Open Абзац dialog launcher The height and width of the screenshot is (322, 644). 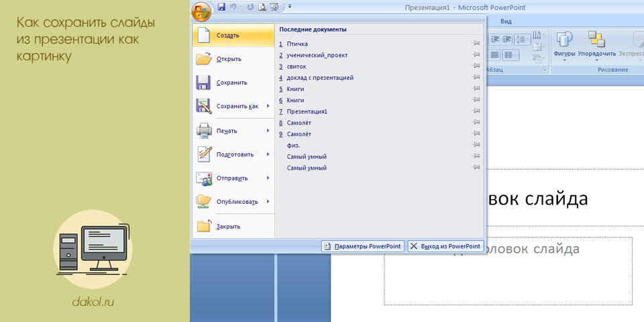click(545, 69)
